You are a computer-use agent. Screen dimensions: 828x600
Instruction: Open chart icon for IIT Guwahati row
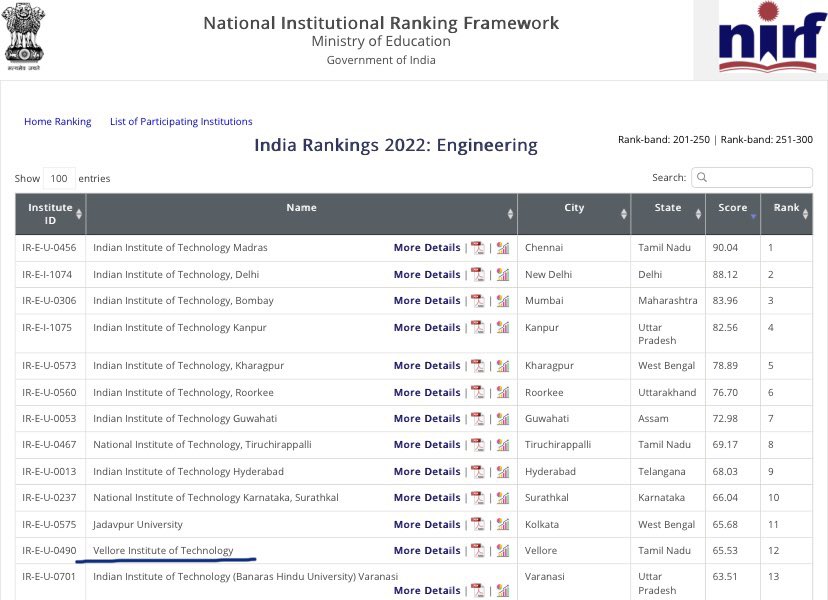click(x=503, y=418)
